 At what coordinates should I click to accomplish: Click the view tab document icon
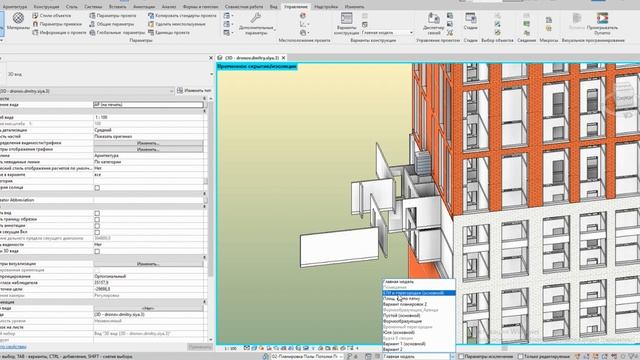220,58
